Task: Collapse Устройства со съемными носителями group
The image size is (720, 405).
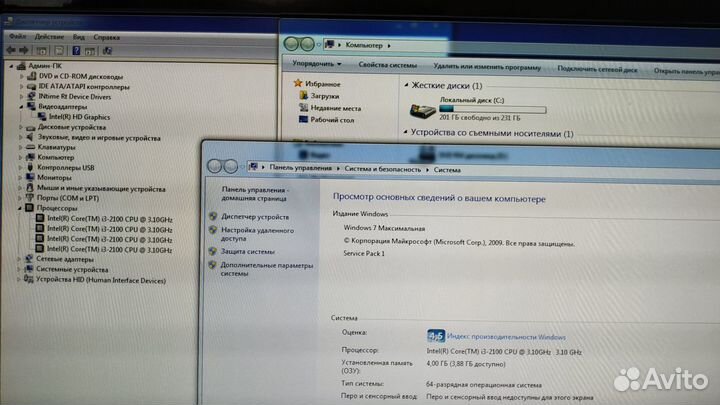Action: click(x=405, y=132)
